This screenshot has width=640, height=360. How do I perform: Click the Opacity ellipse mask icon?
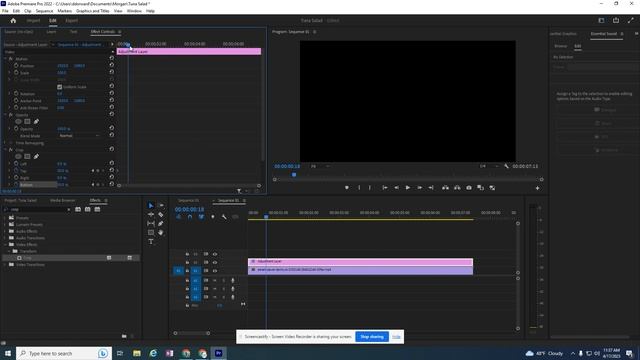[18, 121]
